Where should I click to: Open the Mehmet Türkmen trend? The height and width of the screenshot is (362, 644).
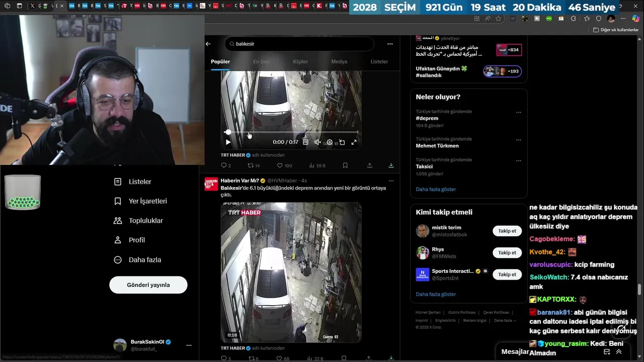click(x=437, y=146)
